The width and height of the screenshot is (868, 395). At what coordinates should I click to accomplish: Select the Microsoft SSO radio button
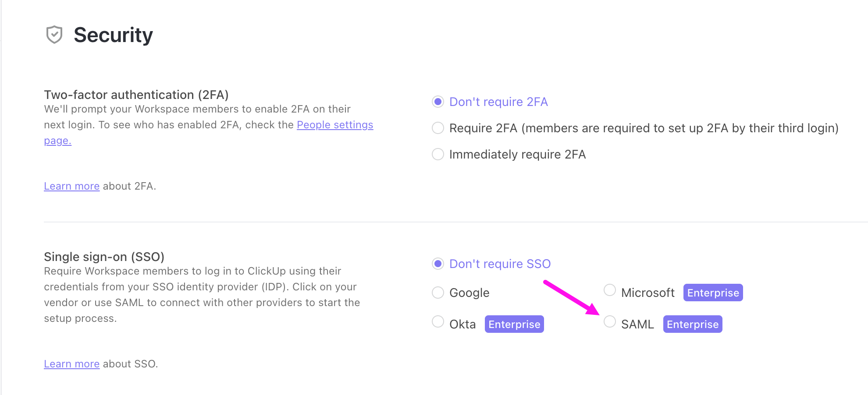[610, 290]
